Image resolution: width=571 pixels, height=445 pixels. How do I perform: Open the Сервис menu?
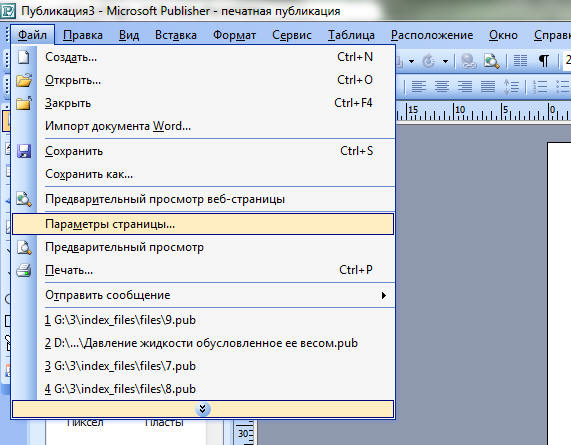(x=292, y=35)
